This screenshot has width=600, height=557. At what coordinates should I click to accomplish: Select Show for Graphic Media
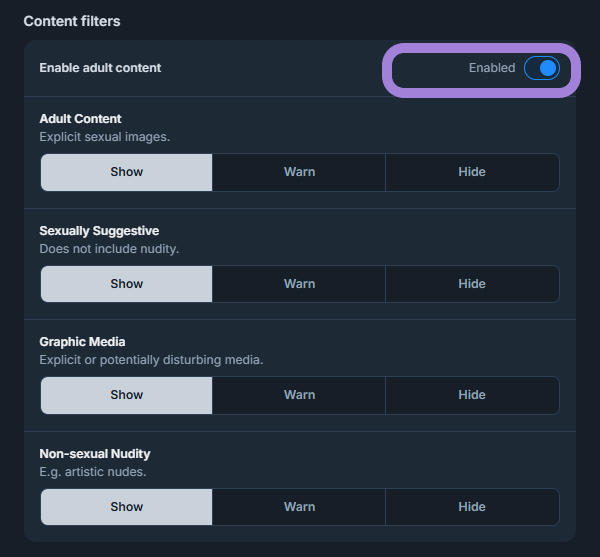pyautogui.click(x=127, y=395)
